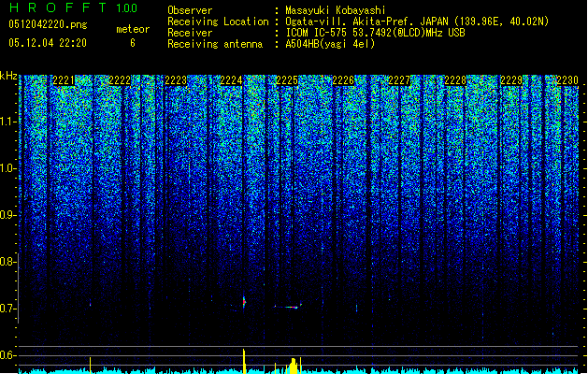Image resolution: width=588 pixels, height=374 pixels.
Task: Click the 2230 time marker
Action: pos(567,80)
